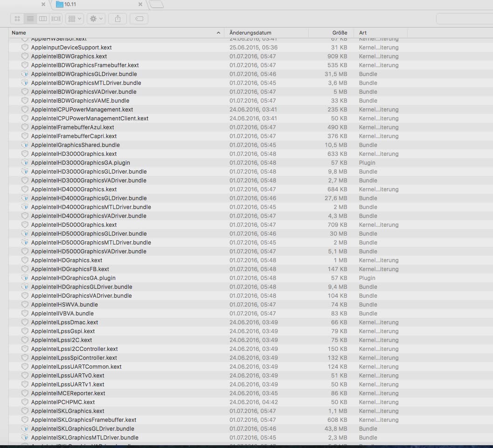
Task: Open the arrange-by grouping dropdown
Action: (75, 19)
